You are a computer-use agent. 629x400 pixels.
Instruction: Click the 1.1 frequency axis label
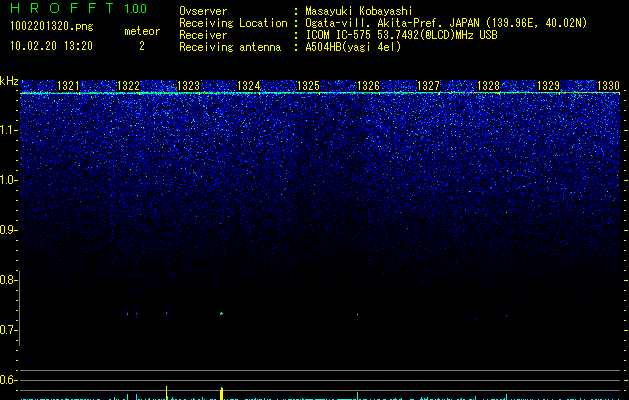pyautogui.click(x=8, y=130)
